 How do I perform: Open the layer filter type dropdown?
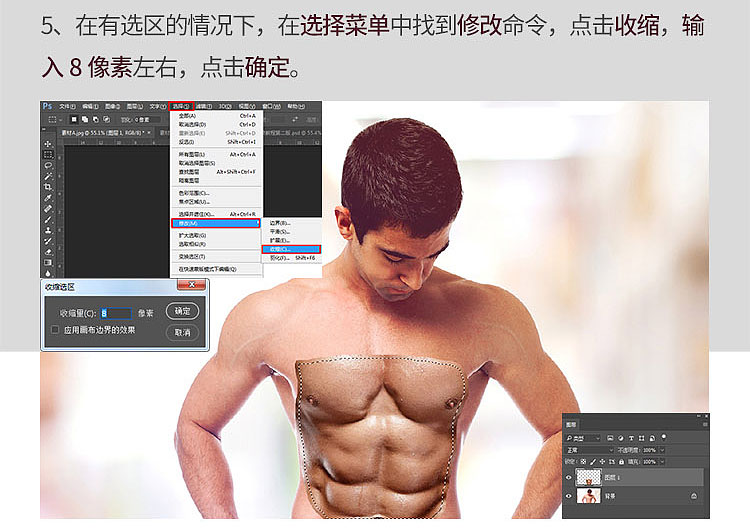pos(583,438)
